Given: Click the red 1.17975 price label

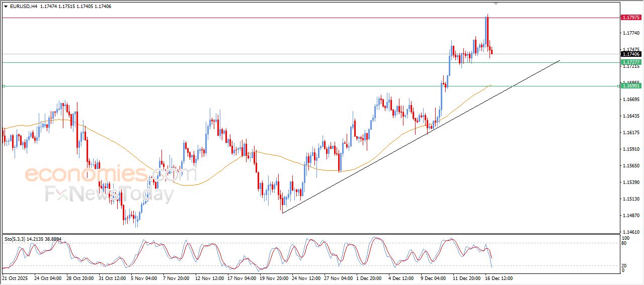Looking at the screenshot, I should 630,18.
